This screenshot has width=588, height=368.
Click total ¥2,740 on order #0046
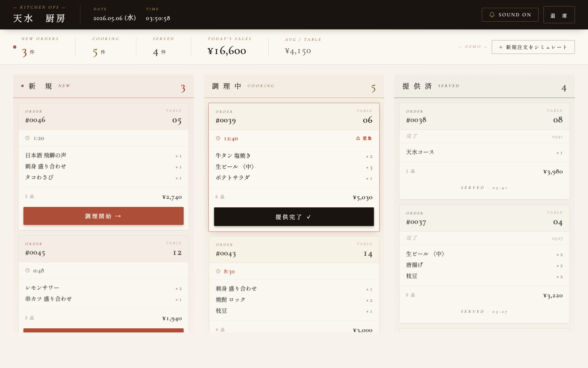point(172,197)
